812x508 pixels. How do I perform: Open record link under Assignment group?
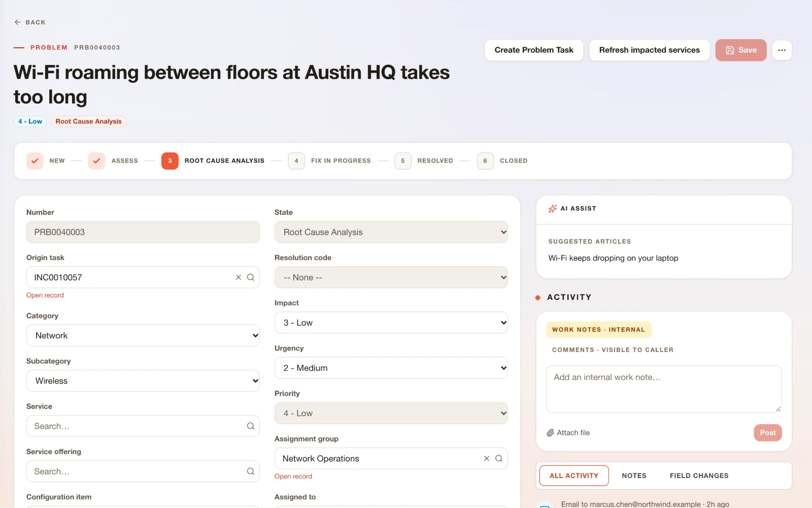(293, 477)
